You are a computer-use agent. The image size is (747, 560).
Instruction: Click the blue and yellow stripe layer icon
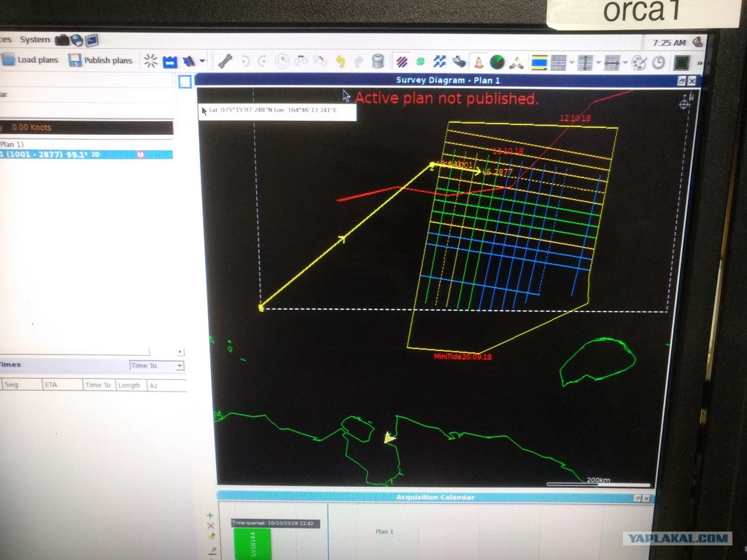point(539,63)
